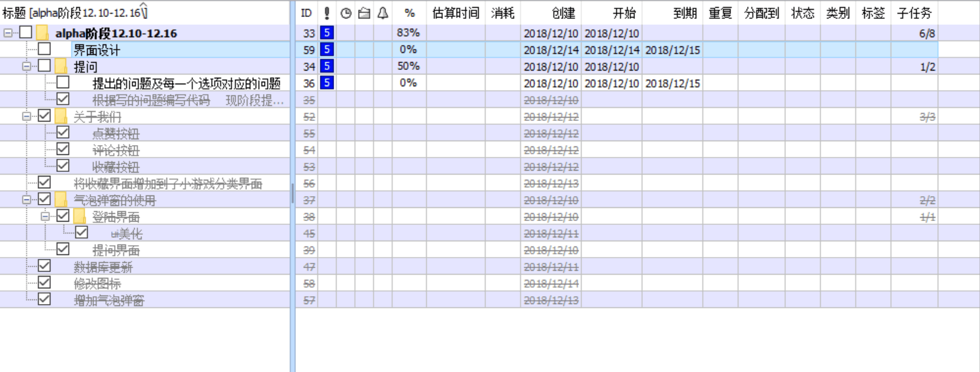Viewport: 980px width, 372px height.
Task: Click folder icon beside 气泡弹窗的使用 task
Action: click(x=61, y=199)
